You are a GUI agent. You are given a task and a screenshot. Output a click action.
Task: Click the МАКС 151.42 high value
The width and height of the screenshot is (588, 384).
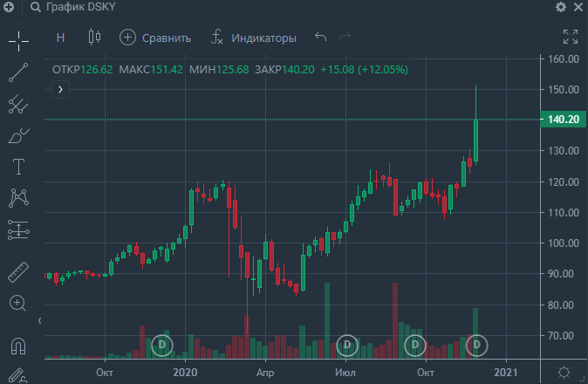coord(151,70)
